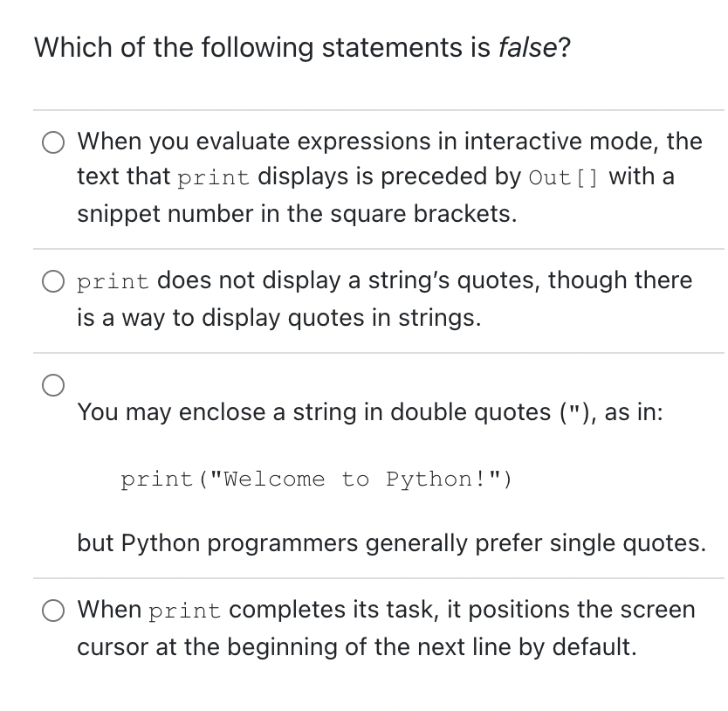Image resolution: width=728 pixels, height=711 pixels.
Task: Click 'but Python programmers generally prefer single quotes'
Action: [391, 542]
